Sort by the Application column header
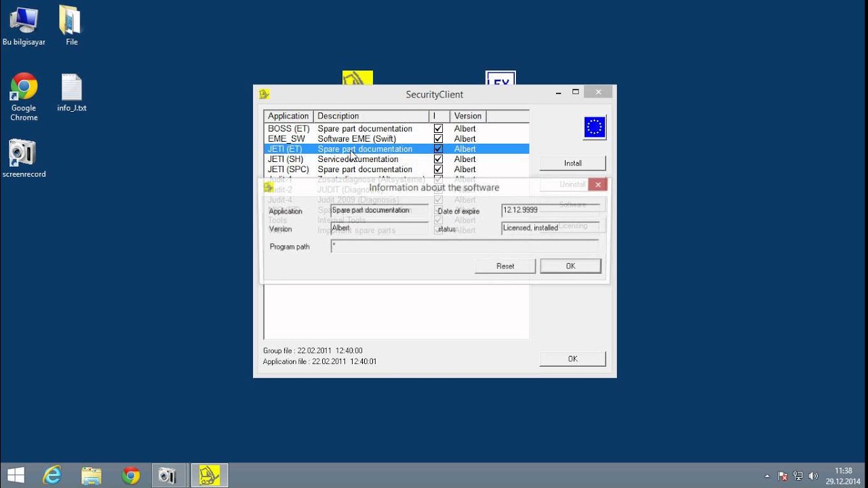Image resolution: width=868 pixels, height=488 pixels. (288, 116)
